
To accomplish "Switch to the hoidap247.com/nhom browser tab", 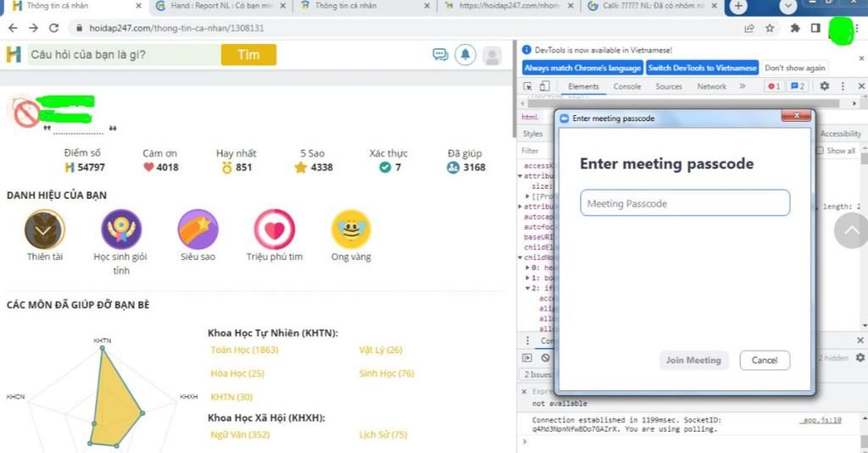I will [509, 6].
